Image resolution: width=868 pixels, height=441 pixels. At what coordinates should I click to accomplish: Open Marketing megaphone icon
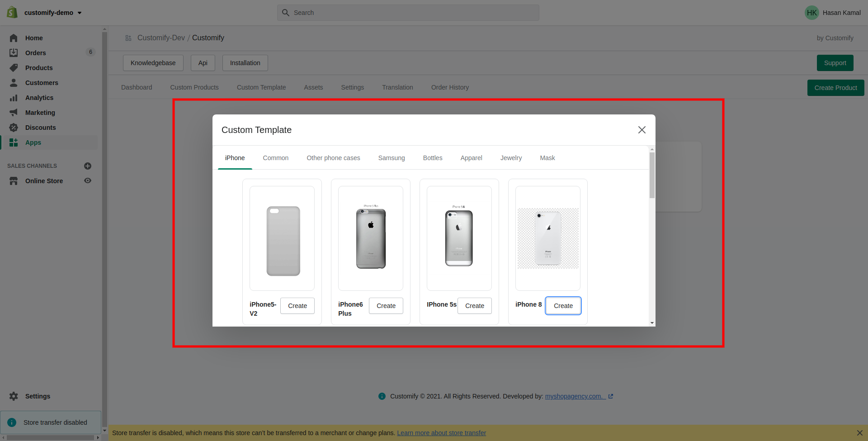coord(14,113)
